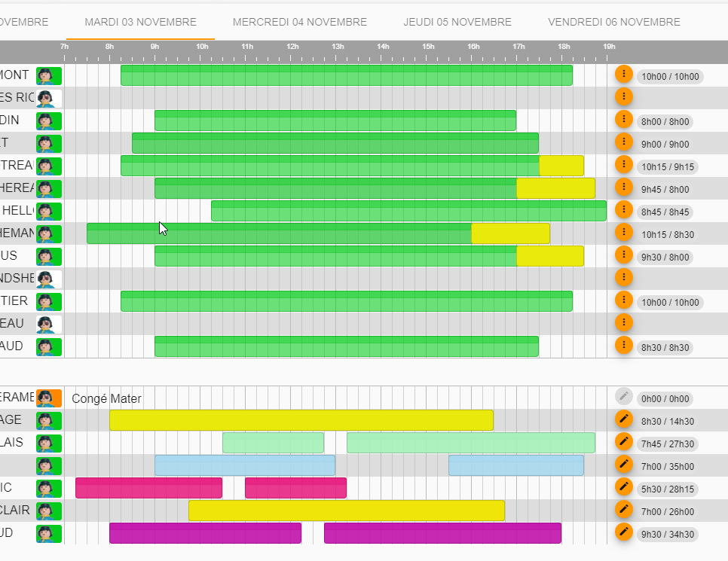The image size is (728, 561).
Task: Switch to the MARDI 03 NOVEMBRE tab
Action: click(140, 22)
